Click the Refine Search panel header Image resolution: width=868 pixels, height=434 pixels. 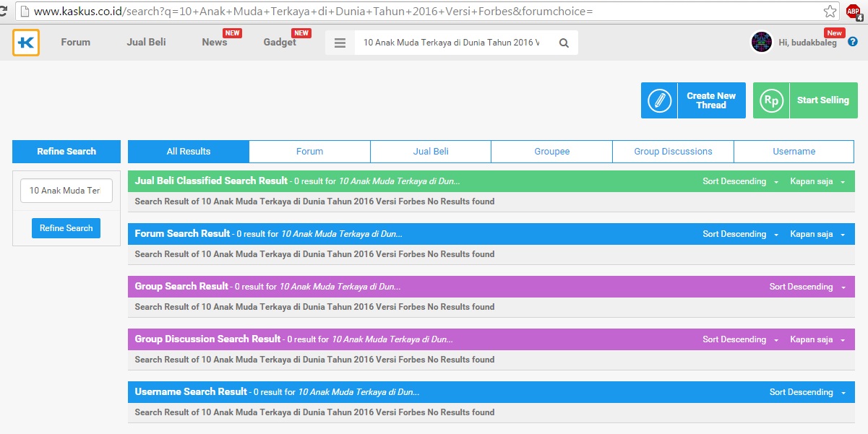tap(66, 152)
